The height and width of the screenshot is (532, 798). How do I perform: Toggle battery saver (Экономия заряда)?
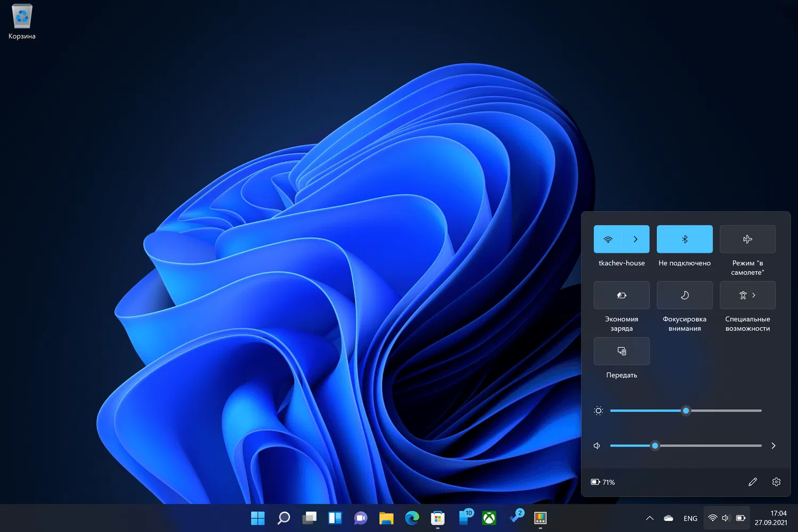tap(621, 295)
